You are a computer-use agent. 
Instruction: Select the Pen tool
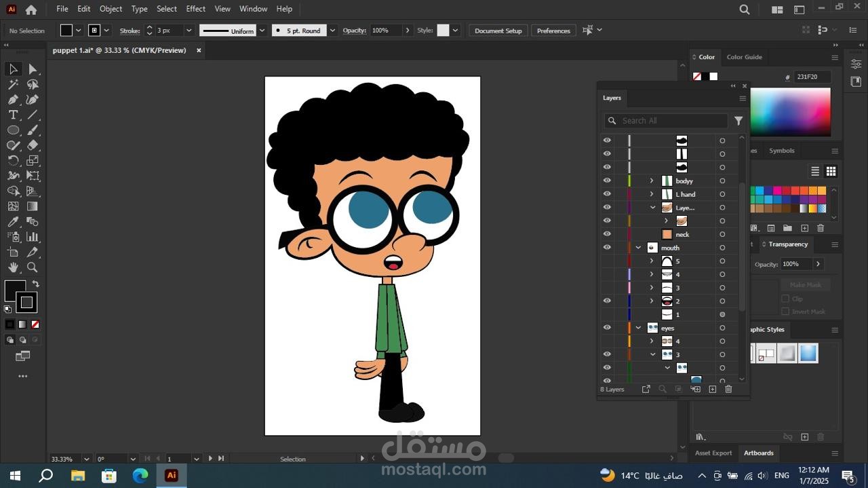[x=13, y=100]
